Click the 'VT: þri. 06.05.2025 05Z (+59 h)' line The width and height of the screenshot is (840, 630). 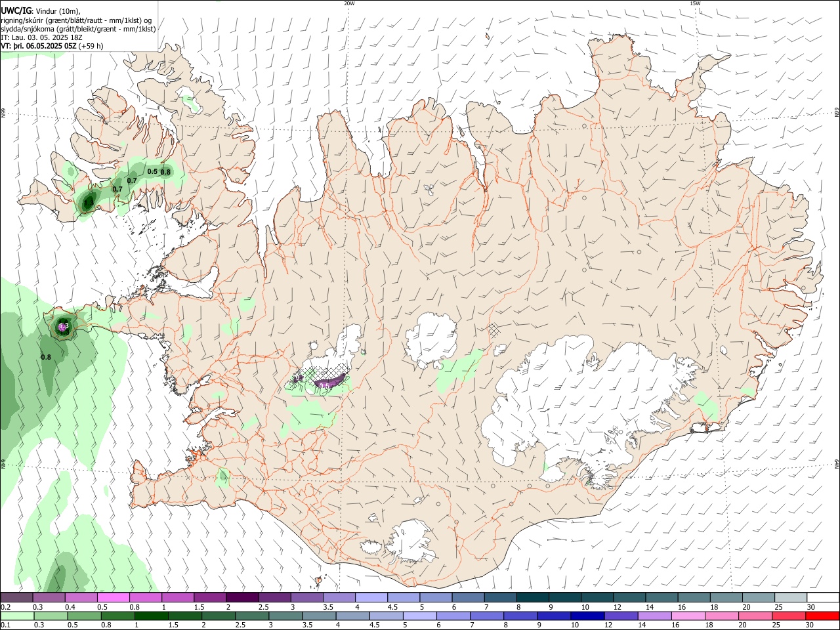coord(52,46)
